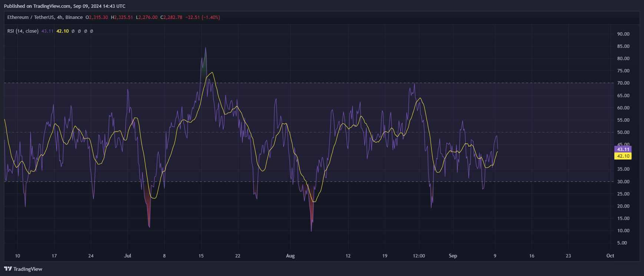Click the 10.00 scale label
Viewport: 644px width, 276px height.
pyautogui.click(x=623, y=231)
